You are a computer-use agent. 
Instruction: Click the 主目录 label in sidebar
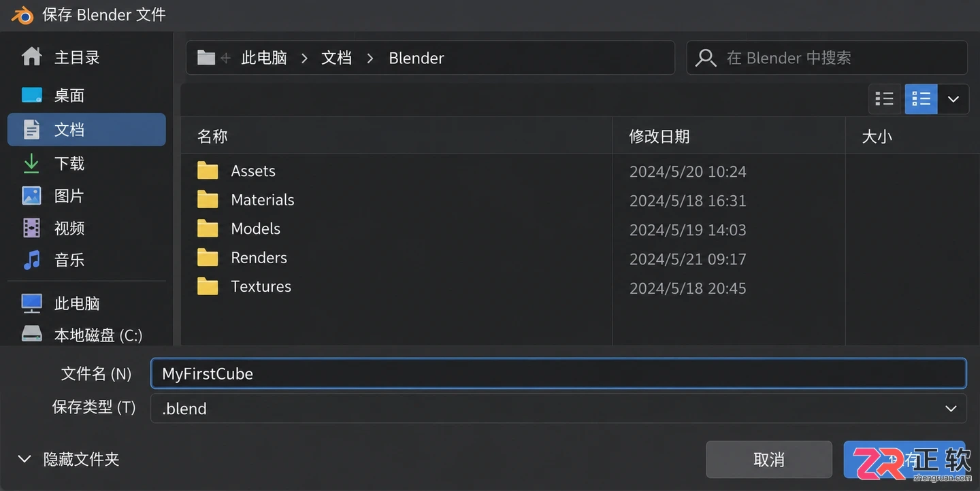pos(77,57)
